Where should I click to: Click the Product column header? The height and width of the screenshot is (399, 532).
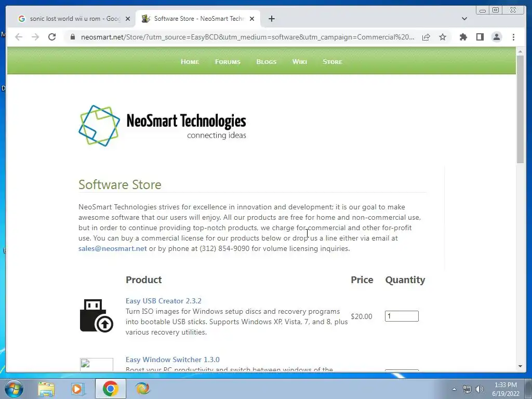click(143, 280)
